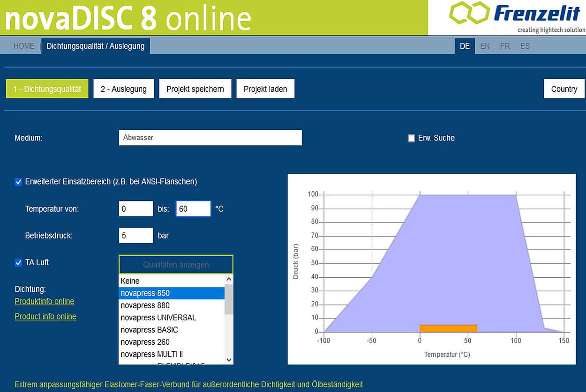Click Projekt laden button

click(x=265, y=89)
